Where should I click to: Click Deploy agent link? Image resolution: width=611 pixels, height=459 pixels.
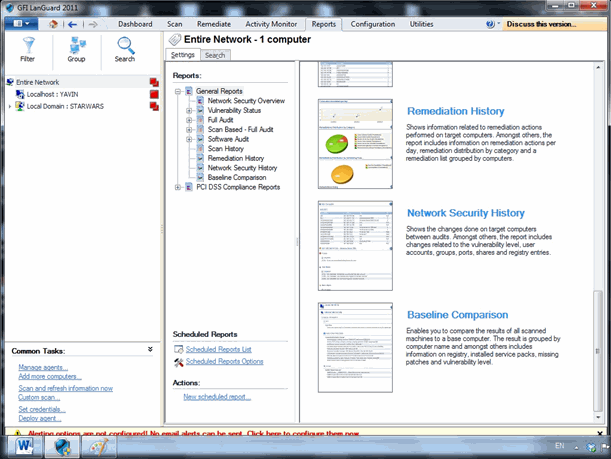(x=40, y=418)
